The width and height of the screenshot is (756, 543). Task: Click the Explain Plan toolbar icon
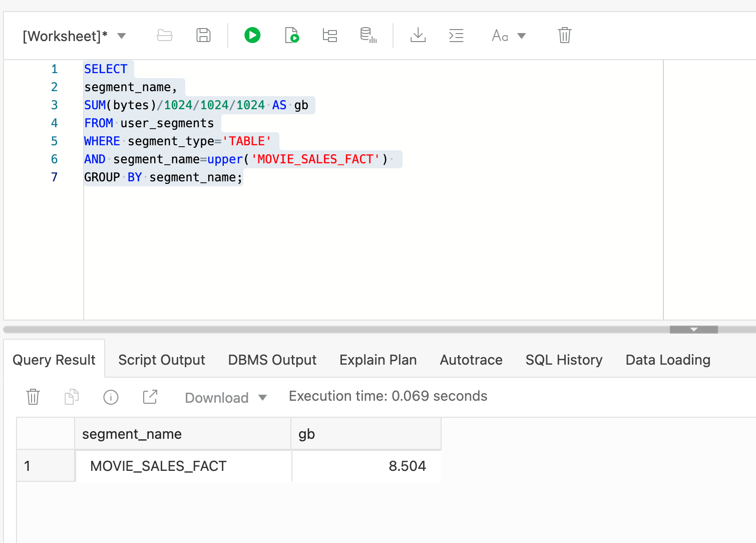[x=329, y=36]
